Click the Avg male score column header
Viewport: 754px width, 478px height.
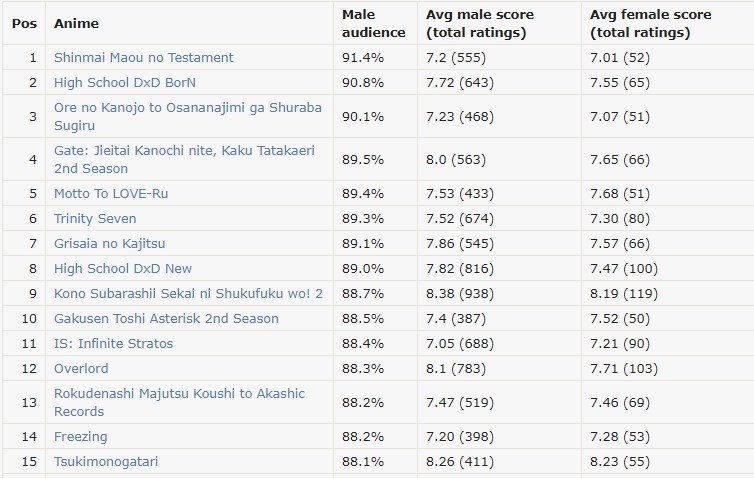[x=480, y=24]
